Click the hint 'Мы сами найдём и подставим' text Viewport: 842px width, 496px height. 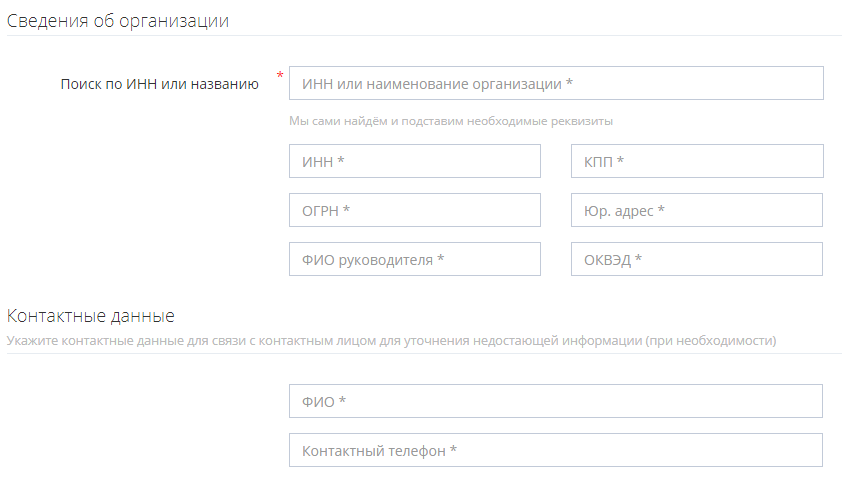(x=450, y=121)
